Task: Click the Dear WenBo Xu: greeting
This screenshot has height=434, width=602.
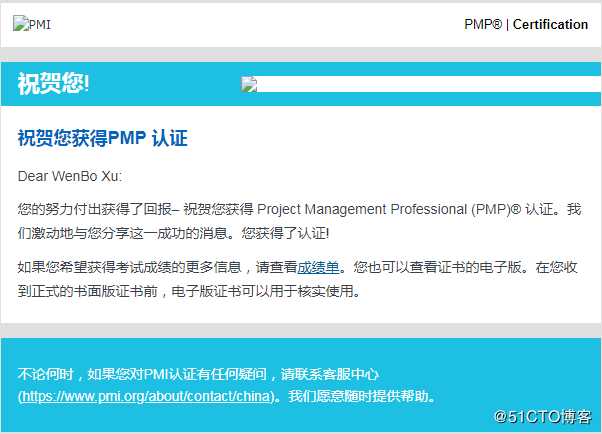Action: [70, 176]
